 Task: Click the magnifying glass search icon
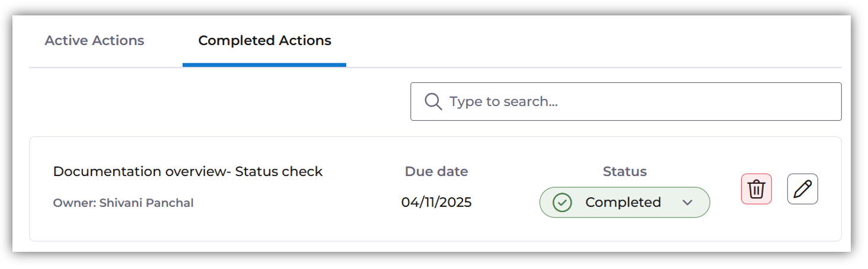[433, 101]
